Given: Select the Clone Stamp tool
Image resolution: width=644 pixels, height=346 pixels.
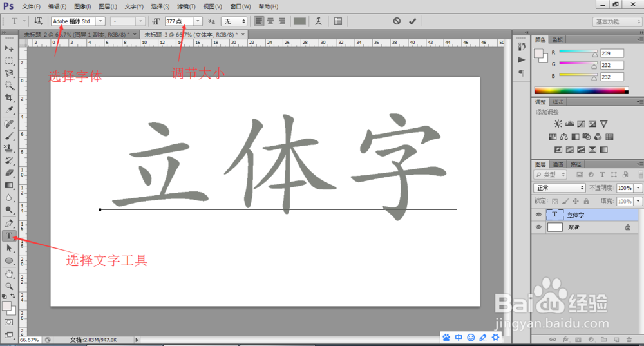Looking at the screenshot, I should (x=8, y=148).
